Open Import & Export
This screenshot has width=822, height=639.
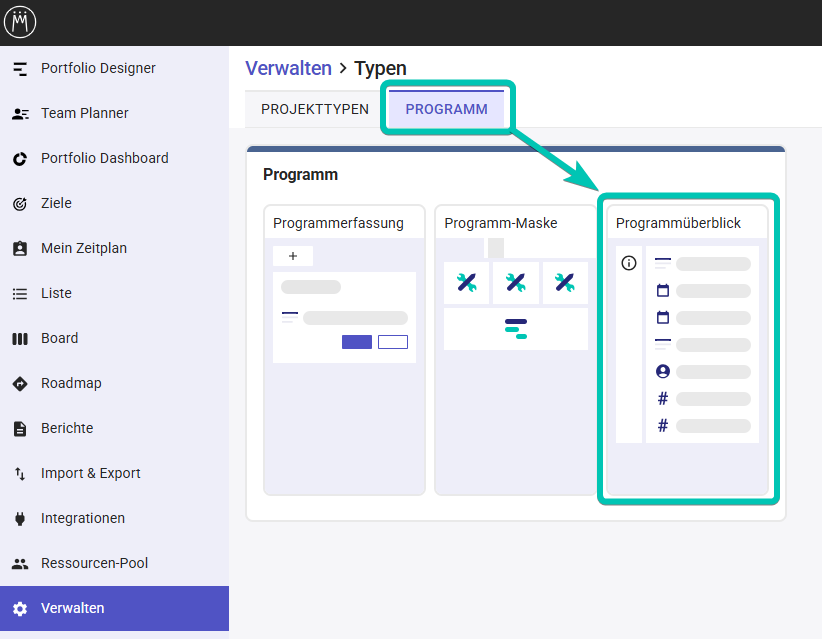pos(90,473)
